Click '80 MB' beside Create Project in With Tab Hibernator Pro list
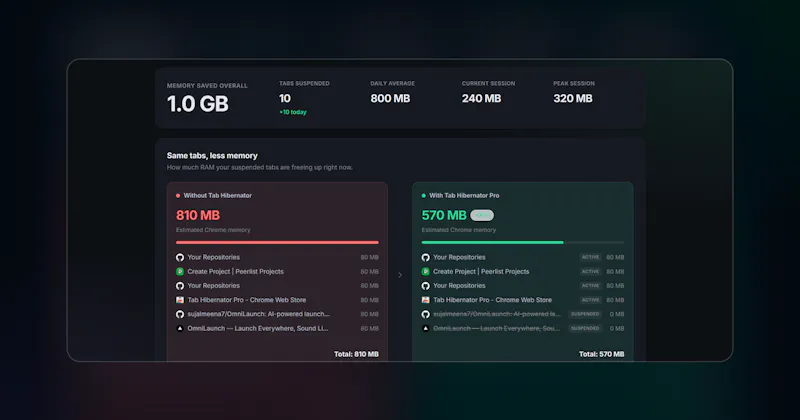800x420 pixels. coord(615,271)
